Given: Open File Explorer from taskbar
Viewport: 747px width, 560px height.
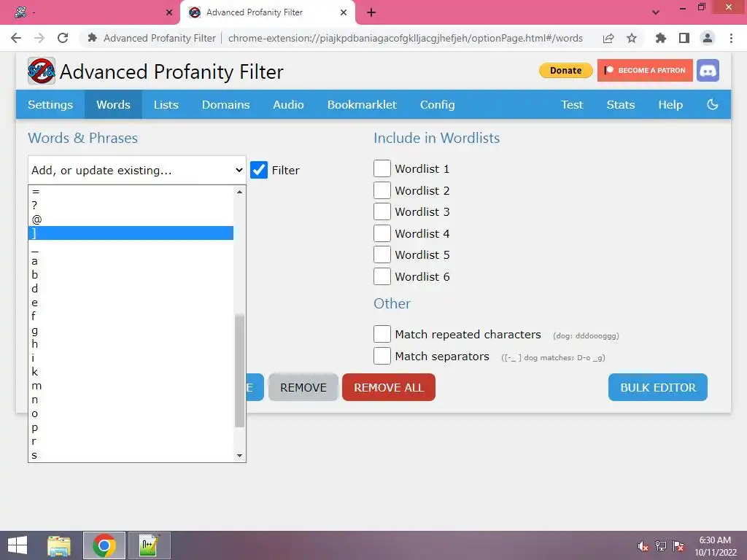Looking at the screenshot, I should tap(59, 545).
